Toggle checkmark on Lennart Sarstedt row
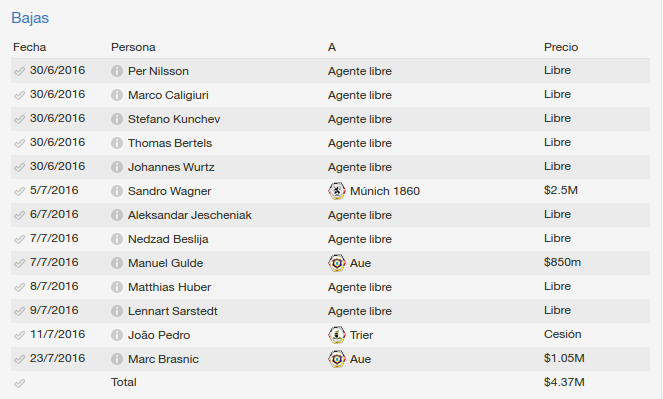Viewport: 663px width, 399px height. click(x=19, y=312)
